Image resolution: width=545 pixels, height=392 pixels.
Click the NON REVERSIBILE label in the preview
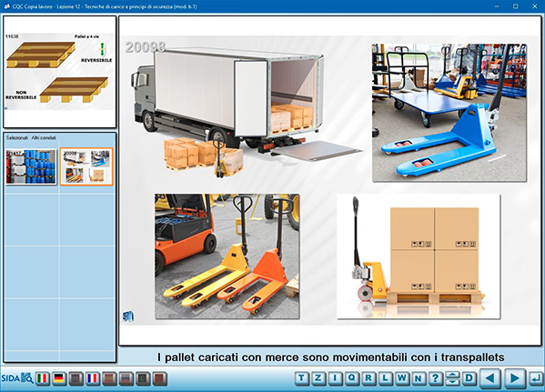click(x=21, y=95)
